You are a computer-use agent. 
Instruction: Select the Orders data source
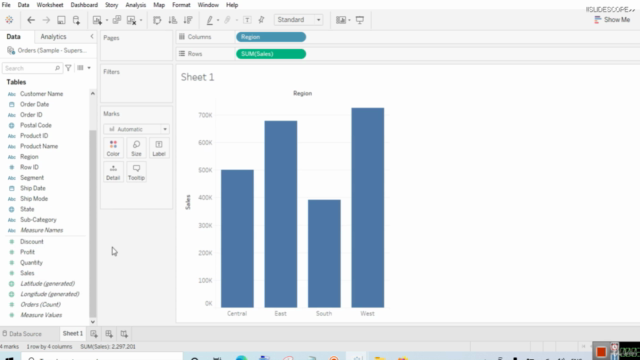(x=47, y=51)
